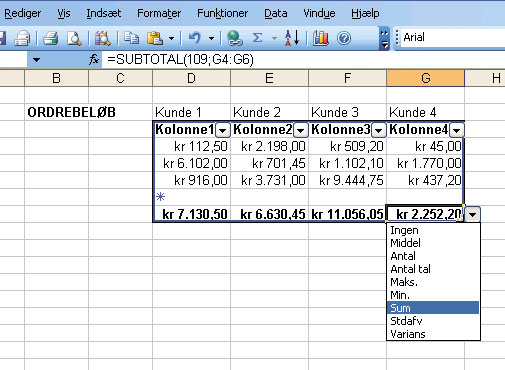Select highlighted Sum in totals list
This screenshot has width=505, height=370.
click(433, 308)
